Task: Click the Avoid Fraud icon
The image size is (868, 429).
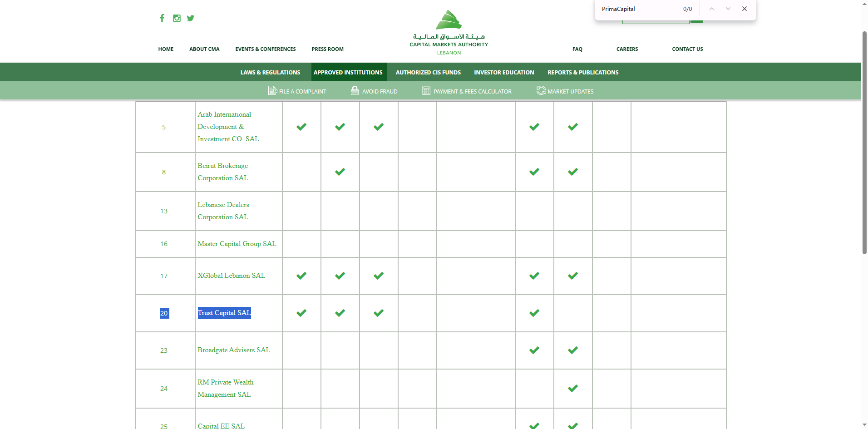Action: click(355, 91)
